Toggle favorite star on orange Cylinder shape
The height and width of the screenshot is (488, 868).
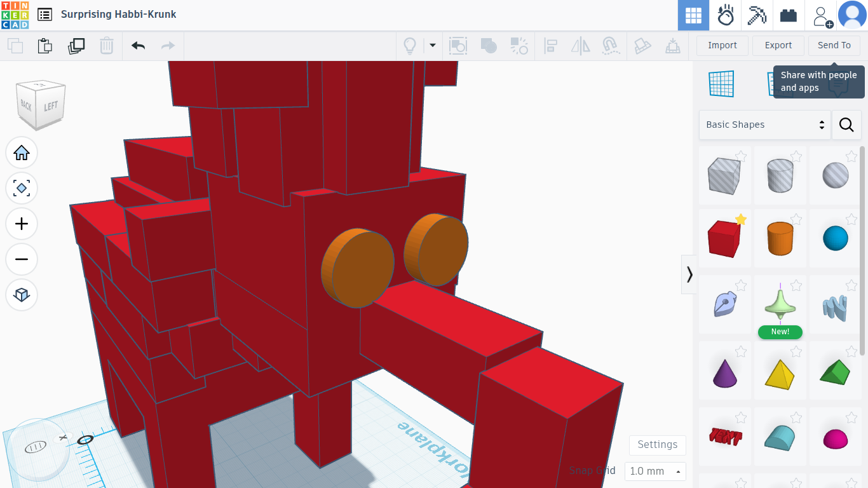click(796, 219)
